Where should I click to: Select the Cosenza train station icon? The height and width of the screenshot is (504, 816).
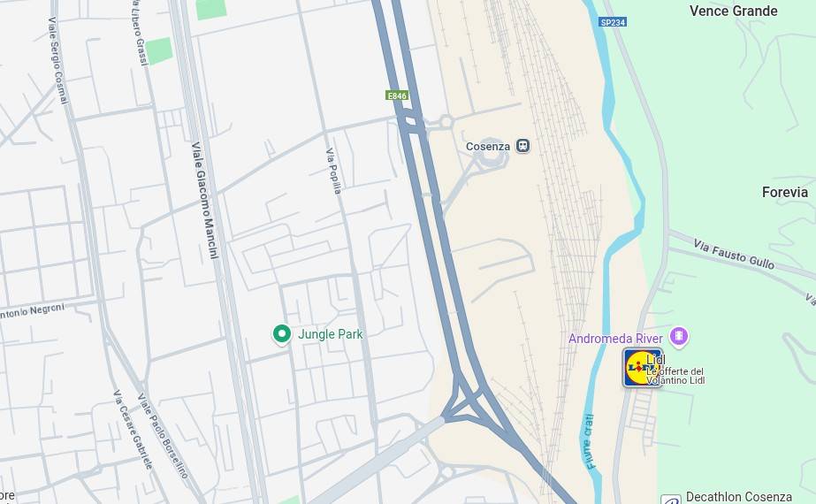click(522, 146)
